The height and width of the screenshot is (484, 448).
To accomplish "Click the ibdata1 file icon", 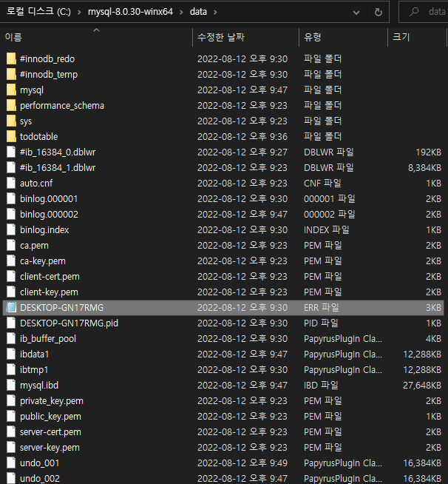I will click(11, 354).
